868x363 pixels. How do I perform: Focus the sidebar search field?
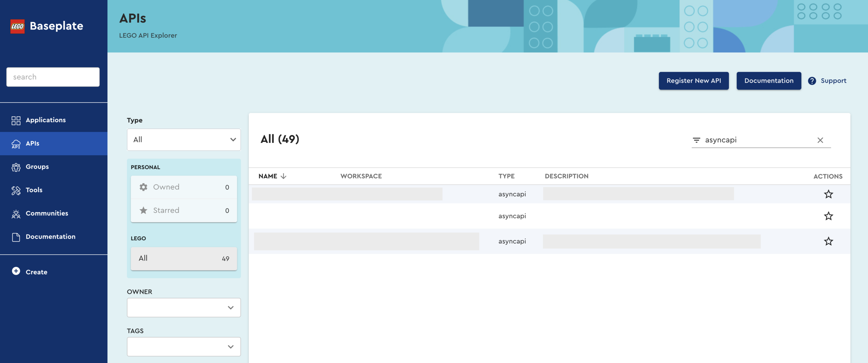(53, 77)
